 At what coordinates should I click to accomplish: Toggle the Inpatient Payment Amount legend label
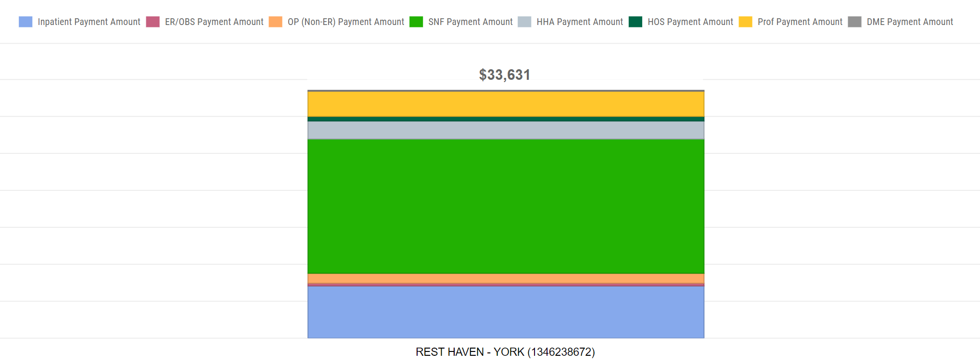(89, 22)
